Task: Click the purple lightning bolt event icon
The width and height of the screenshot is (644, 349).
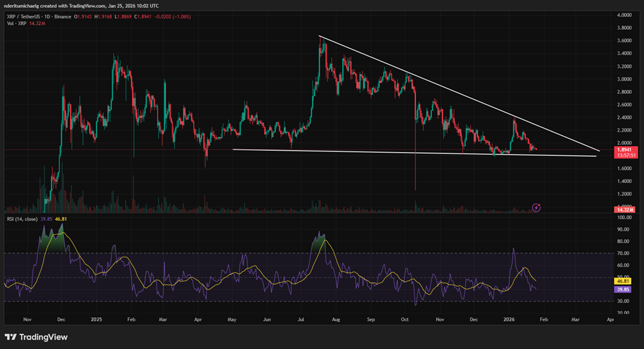Action: click(x=536, y=208)
